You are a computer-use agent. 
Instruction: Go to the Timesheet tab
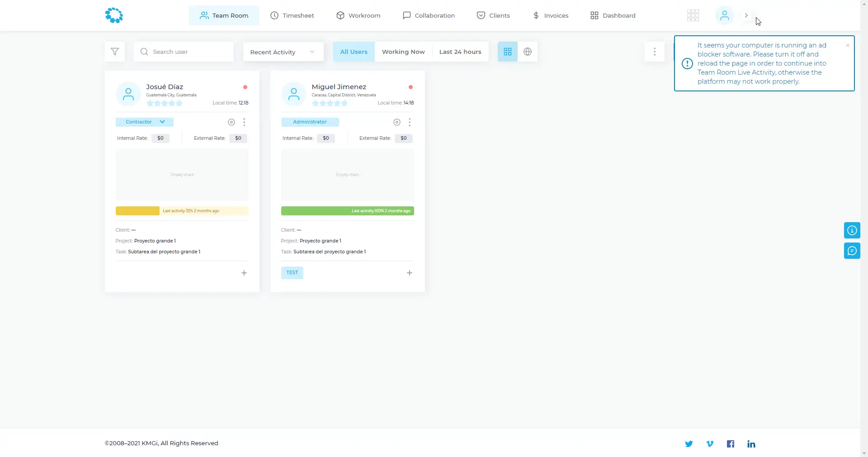point(292,15)
